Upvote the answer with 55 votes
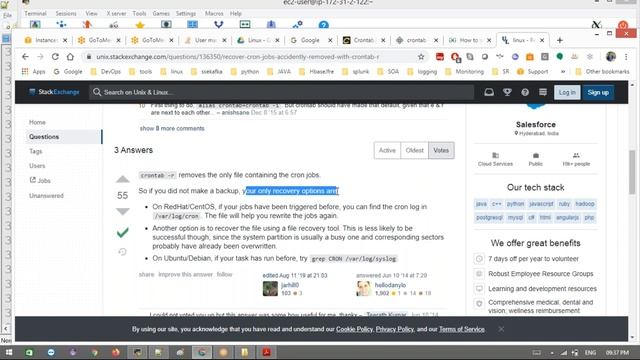The image size is (640, 360). 122,179
